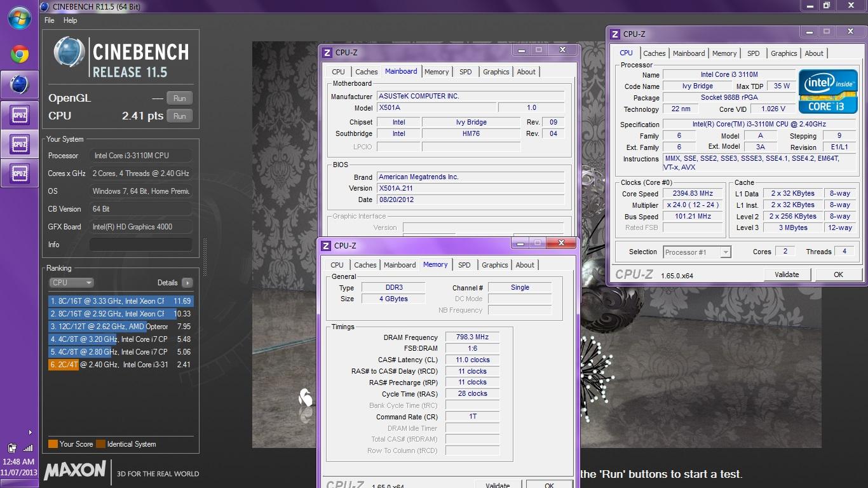The image size is (868, 488).
Task: Click Validate in Memory CPU-Z window
Action: [498, 485]
